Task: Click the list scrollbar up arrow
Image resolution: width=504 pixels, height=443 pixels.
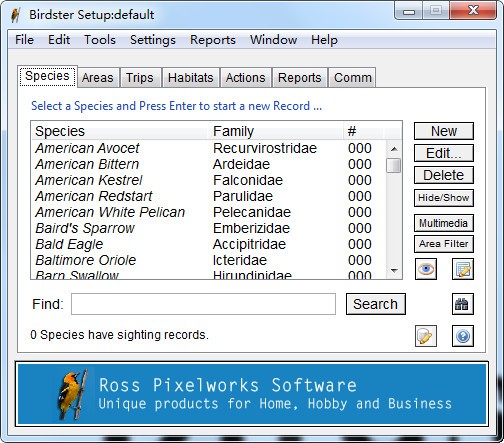Action: click(x=394, y=149)
